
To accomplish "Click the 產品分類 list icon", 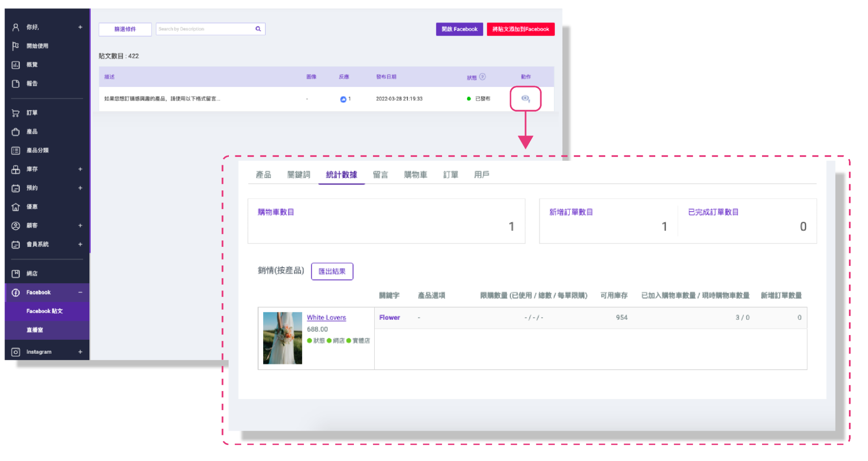I will 16,150.
